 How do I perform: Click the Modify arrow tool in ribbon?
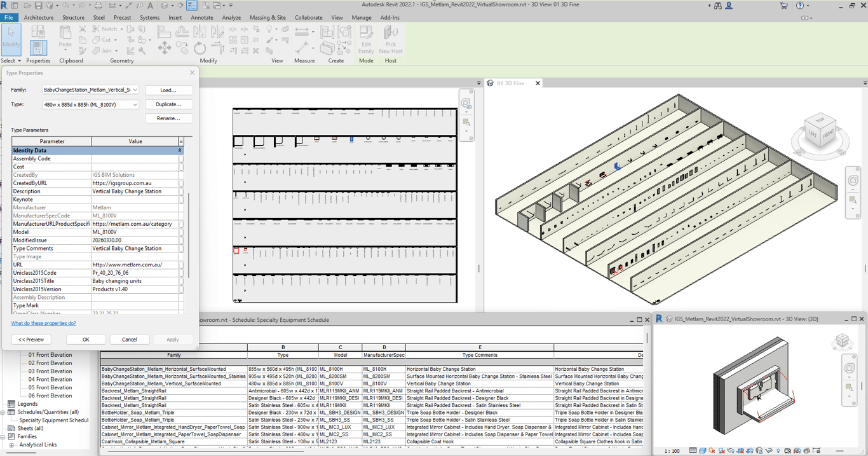click(11, 39)
